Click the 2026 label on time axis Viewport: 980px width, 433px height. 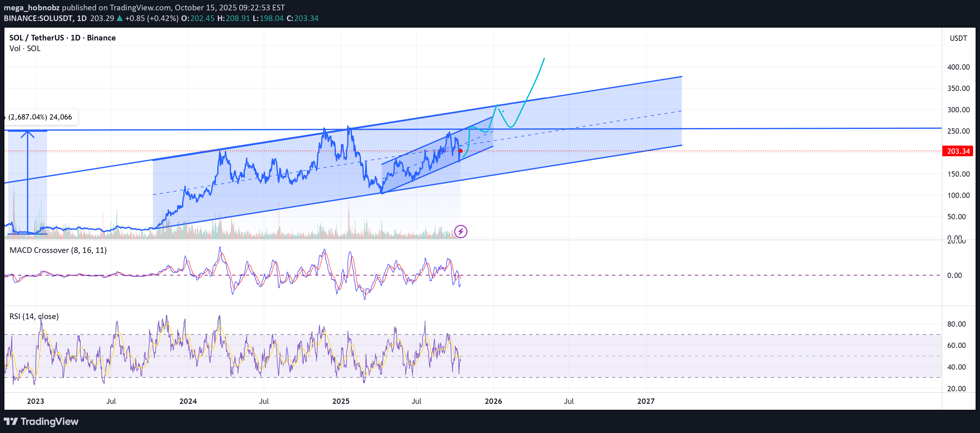(493, 401)
